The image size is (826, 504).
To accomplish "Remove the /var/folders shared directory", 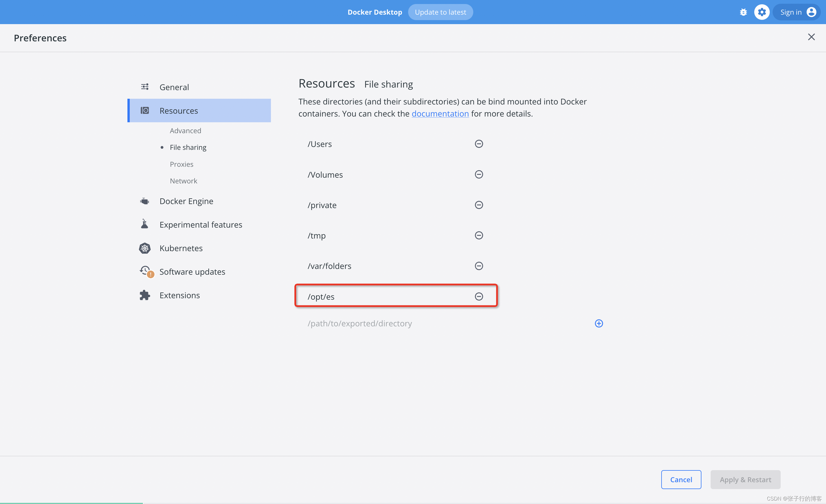I will [x=479, y=266].
